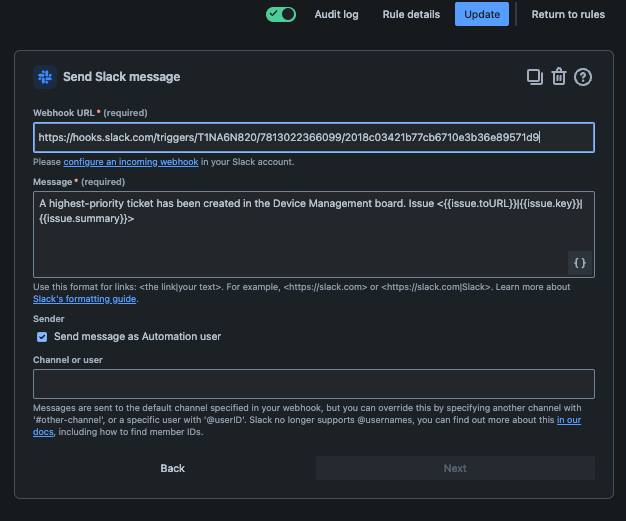Insert smart value with curly braces icon
Image resolution: width=626 pixels, height=521 pixels.
point(579,263)
